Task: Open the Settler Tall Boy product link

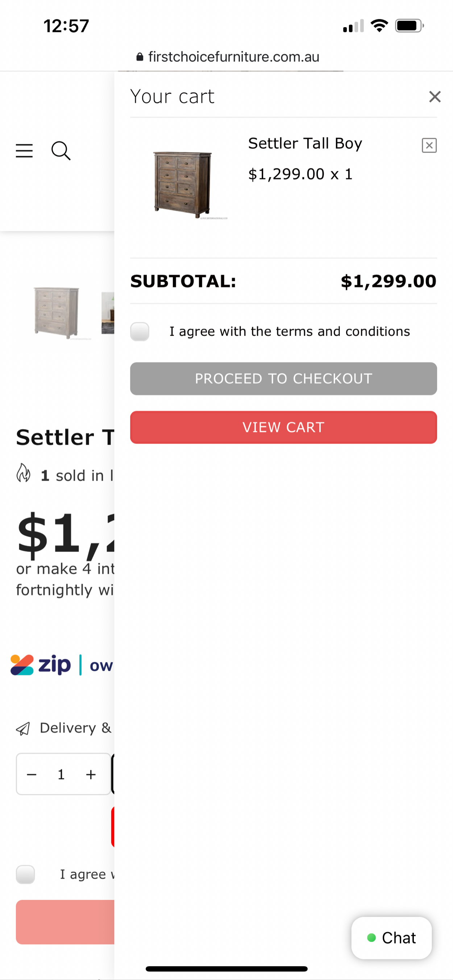Action: (x=305, y=144)
